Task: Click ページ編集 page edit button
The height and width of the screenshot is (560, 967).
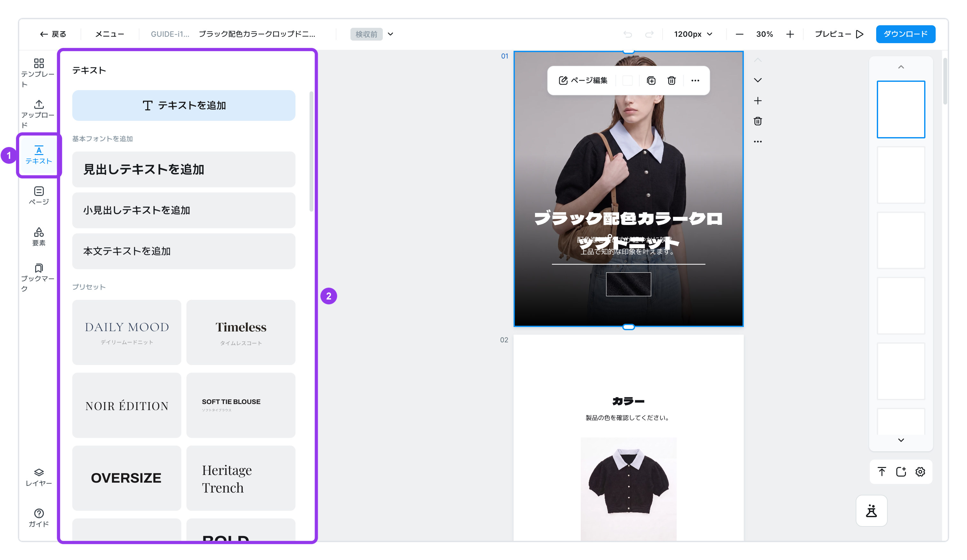Action: (583, 81)
